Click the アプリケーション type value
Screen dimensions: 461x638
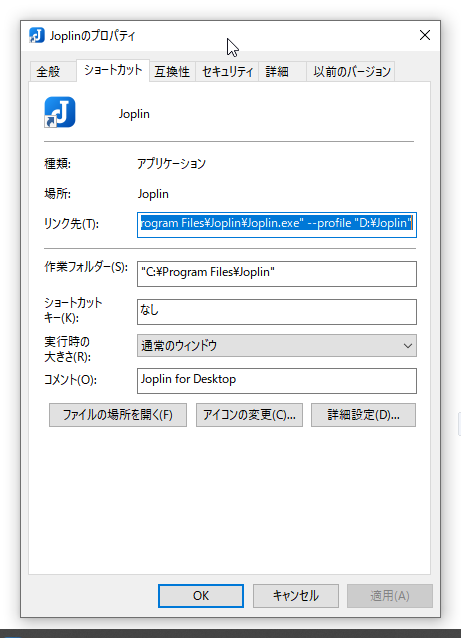tap(171, 164)
